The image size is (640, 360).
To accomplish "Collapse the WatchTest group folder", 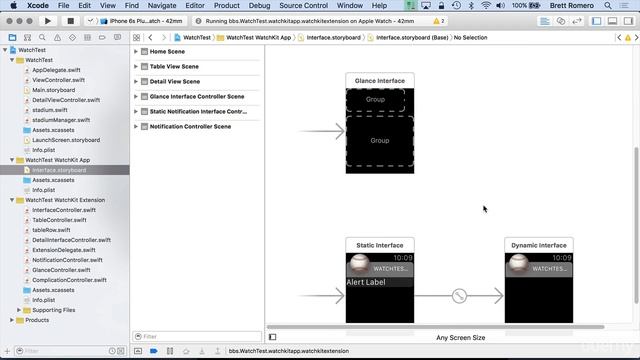I will click(x=12, y=60).
